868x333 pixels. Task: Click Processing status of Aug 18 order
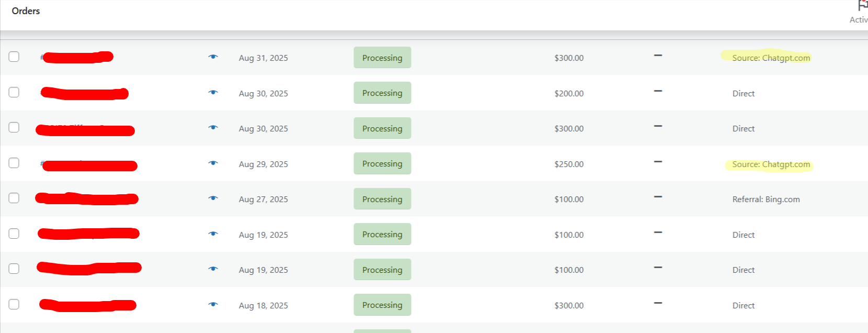[382, 305]
